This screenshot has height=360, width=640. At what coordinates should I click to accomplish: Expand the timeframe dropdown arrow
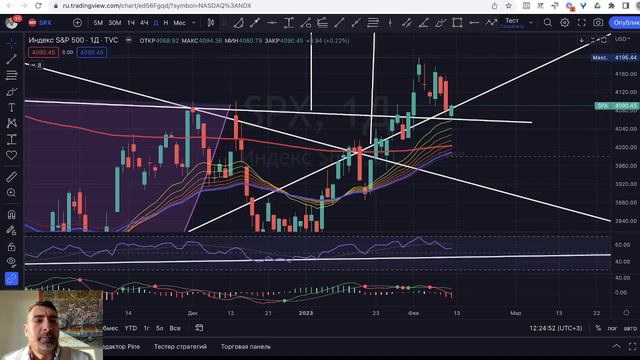[194, 23]
